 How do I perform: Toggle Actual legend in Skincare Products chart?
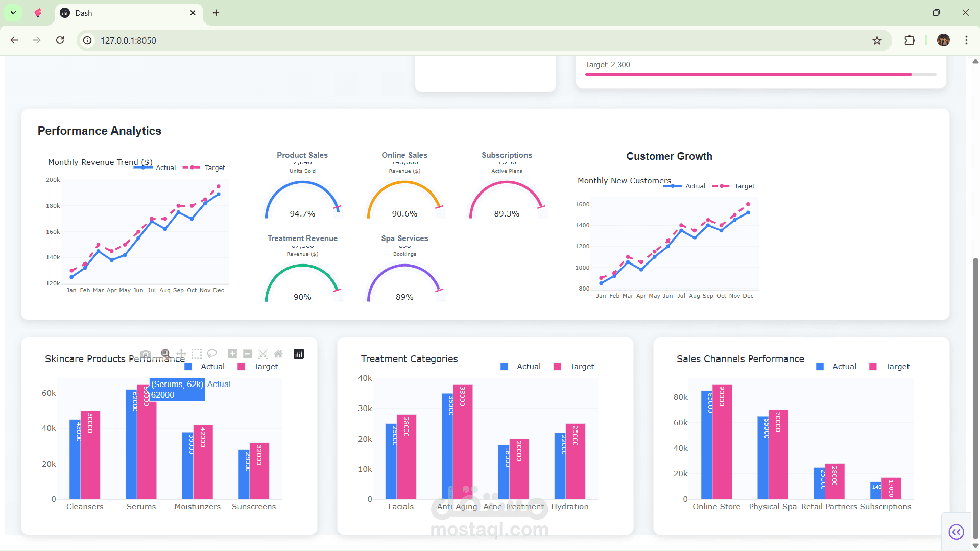[205, 367]
